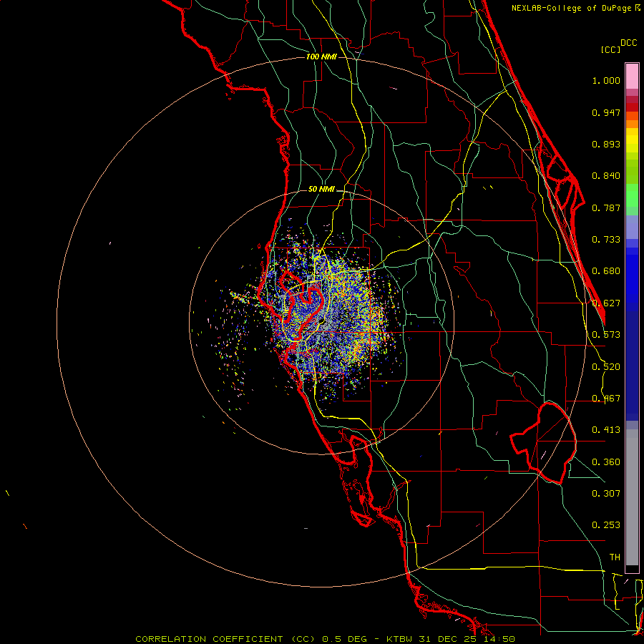Select the 100 NMI range ring label

pos(321,57)
